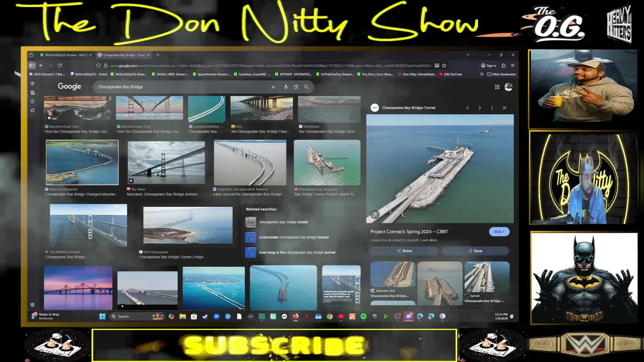Viewport: 644px width, 362px height.
Task: Open the taskbar clock and date
Action: pyautogui.click(x=501, y=316)
